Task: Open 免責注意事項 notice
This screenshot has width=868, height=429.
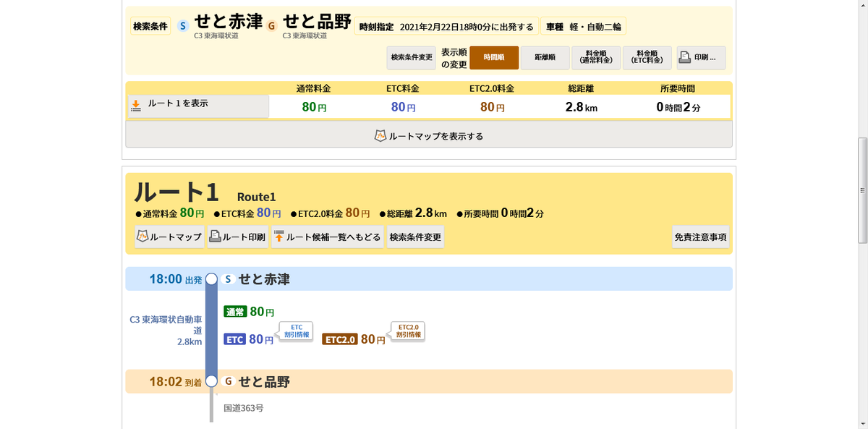Action: point(700,237)
